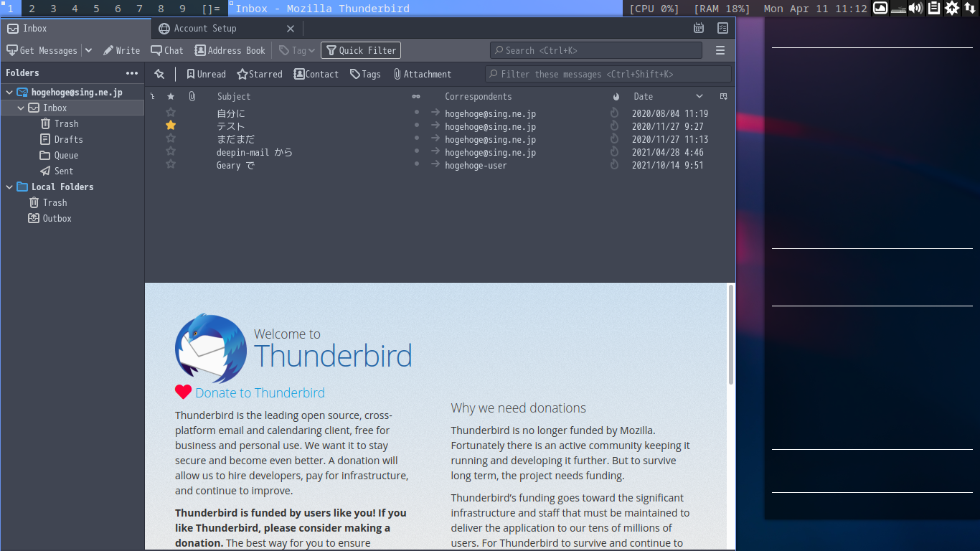This screenshot has width=980, height=551.
Task: Star the message 自分に
Action: (171, 113)
